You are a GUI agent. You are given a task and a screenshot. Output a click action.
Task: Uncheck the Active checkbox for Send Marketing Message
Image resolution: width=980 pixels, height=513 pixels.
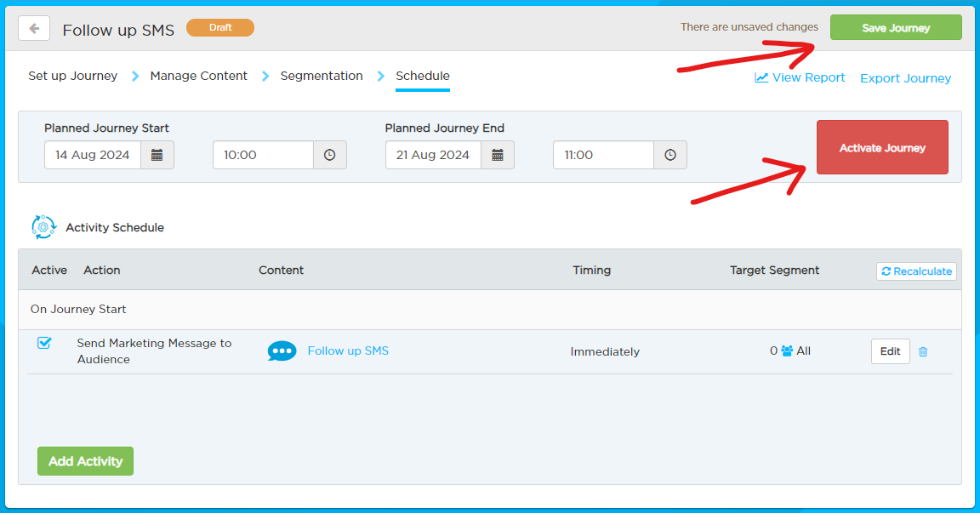43,342
